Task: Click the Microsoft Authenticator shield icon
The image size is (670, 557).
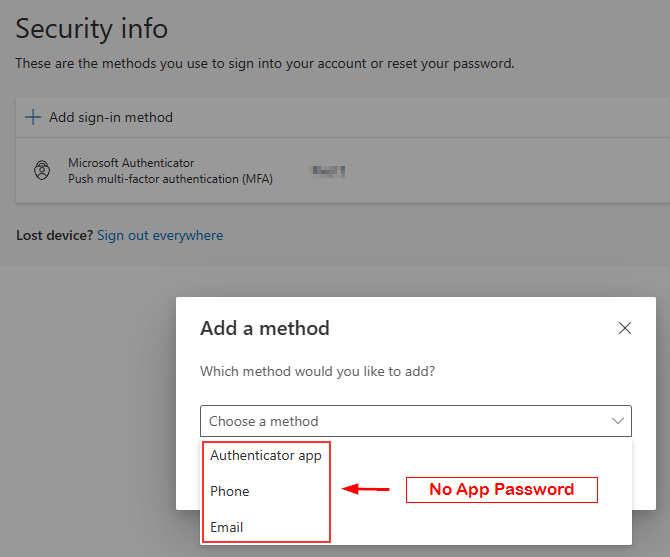Action: point(42,170)
